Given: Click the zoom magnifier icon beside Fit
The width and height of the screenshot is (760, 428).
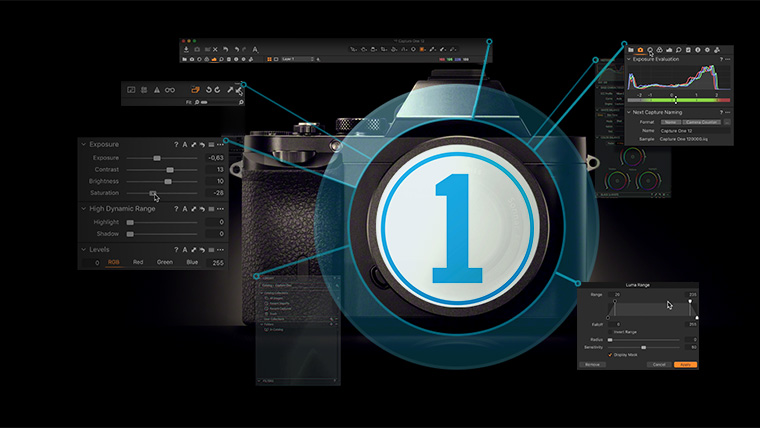Looking at the screenshot, I should (x=197, y=102).
